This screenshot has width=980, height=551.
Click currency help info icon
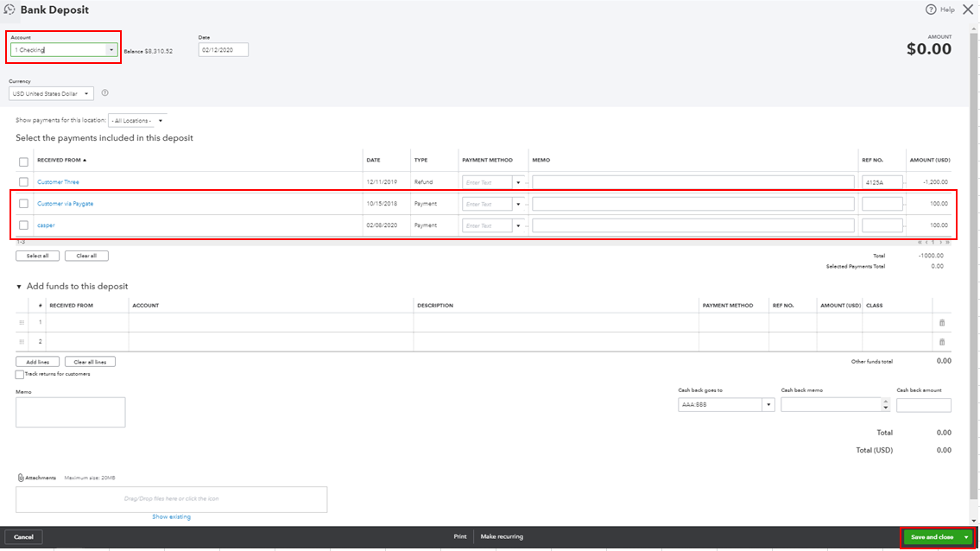pos(104,93)
